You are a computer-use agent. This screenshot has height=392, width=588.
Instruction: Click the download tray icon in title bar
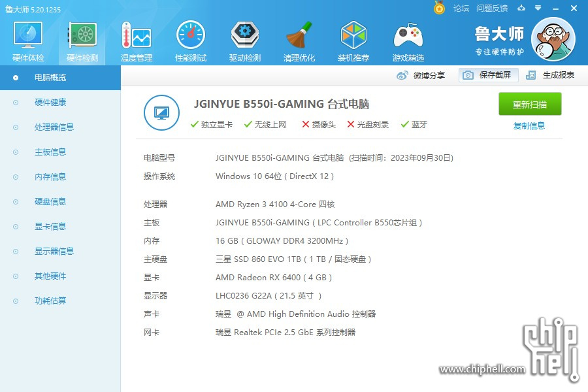coord(521,8)
